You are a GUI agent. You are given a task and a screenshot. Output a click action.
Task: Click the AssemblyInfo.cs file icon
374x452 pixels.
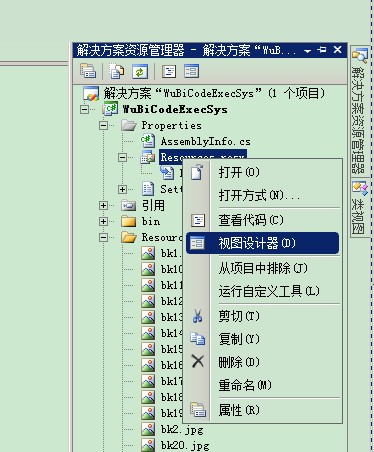148,141
